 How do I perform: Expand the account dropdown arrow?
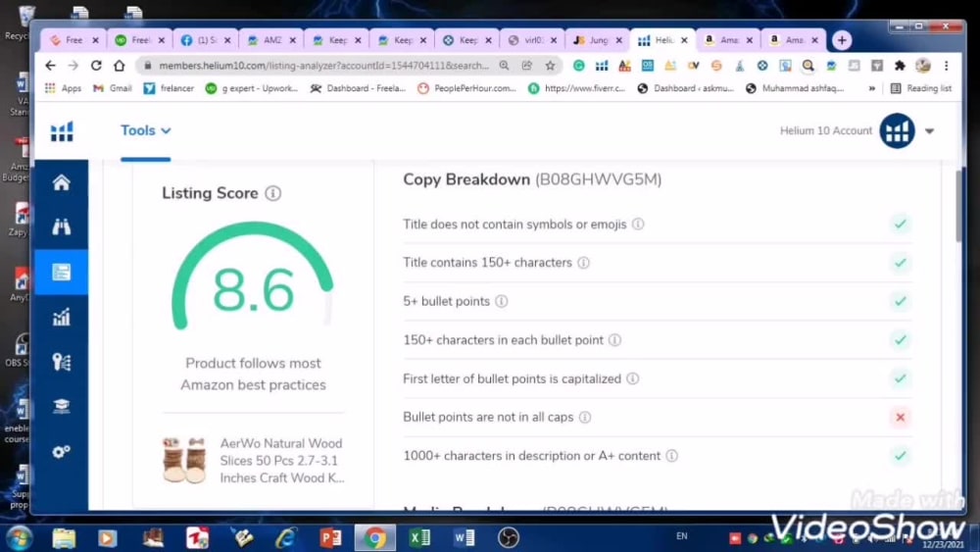pos(929,131)
